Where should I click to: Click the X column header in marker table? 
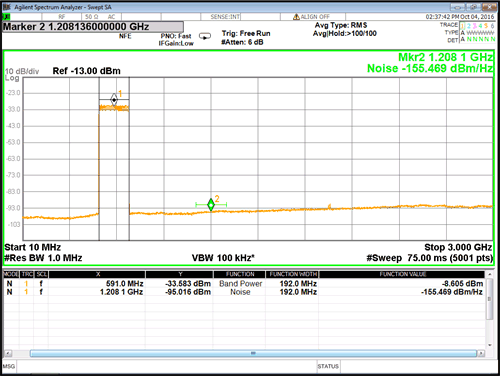coord(98,274)
